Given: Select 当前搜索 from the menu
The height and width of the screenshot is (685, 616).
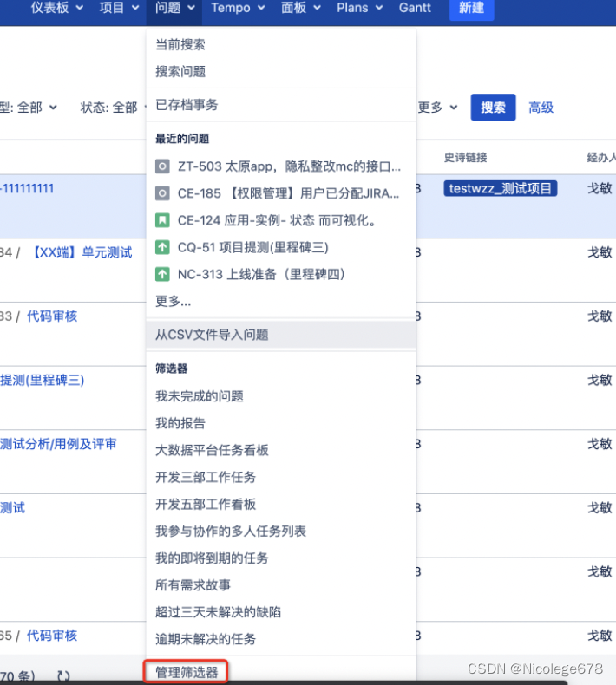Looking at the screenshot, I should [x=281, y=44].
